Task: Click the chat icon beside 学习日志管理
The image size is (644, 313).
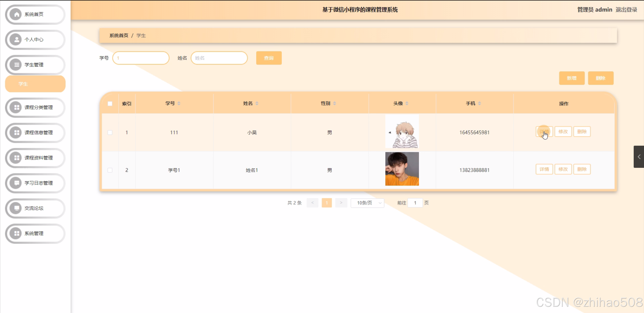Action: 16,183
